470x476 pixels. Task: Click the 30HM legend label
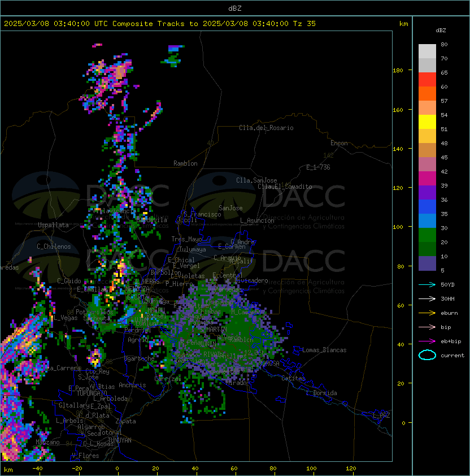point(447,299)
